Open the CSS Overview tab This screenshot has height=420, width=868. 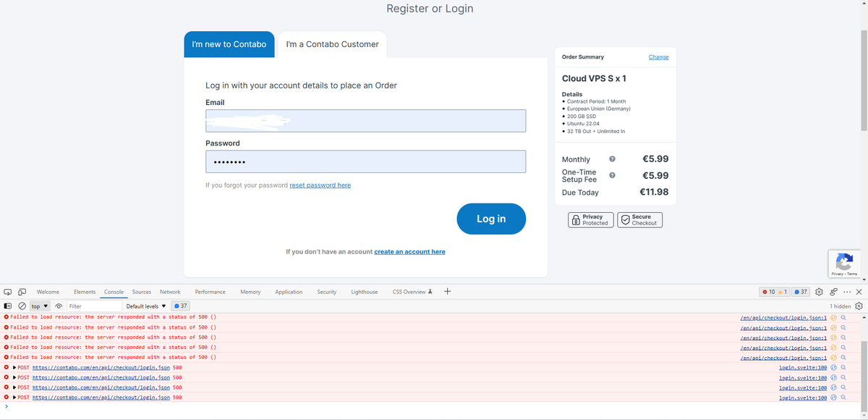coord(412,292)
